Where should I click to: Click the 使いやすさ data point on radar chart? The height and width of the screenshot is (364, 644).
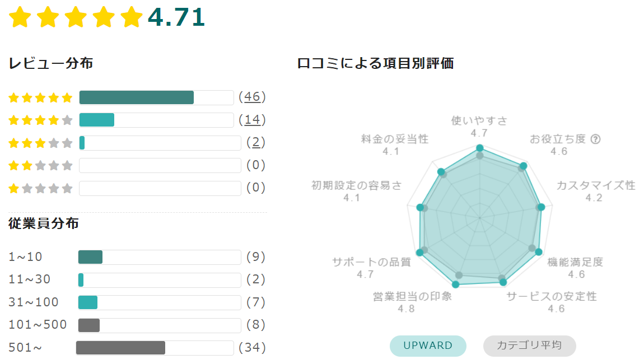click(x=479, y=148)
